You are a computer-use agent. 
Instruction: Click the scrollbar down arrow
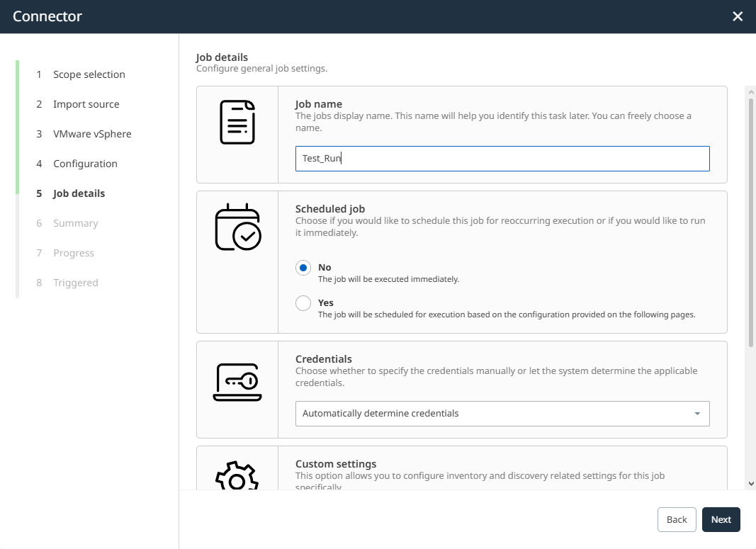tap(751, 483)
